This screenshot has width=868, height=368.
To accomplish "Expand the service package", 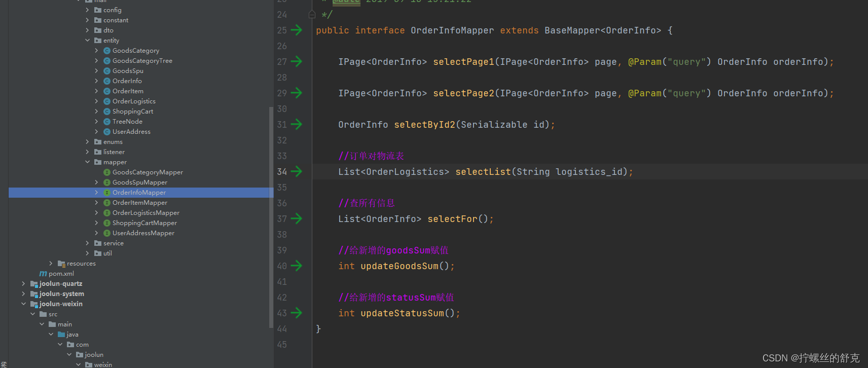I will click(87, 243).
